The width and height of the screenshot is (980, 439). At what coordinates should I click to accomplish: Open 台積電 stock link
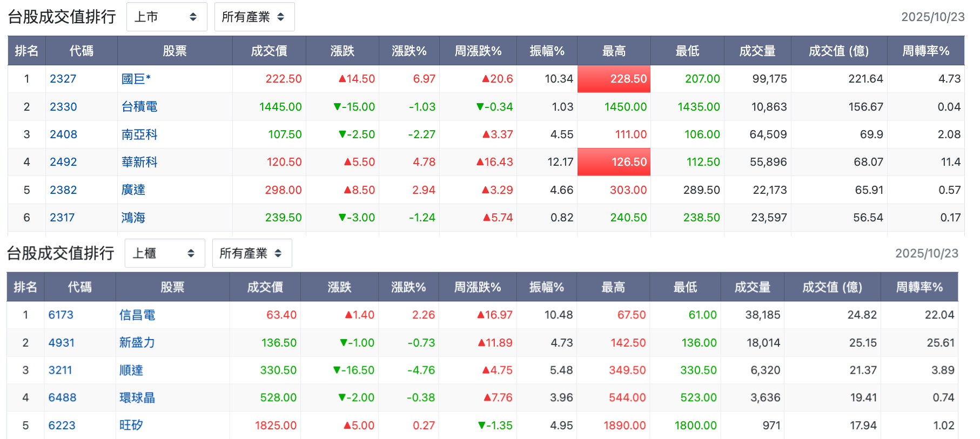click(139, 107)
